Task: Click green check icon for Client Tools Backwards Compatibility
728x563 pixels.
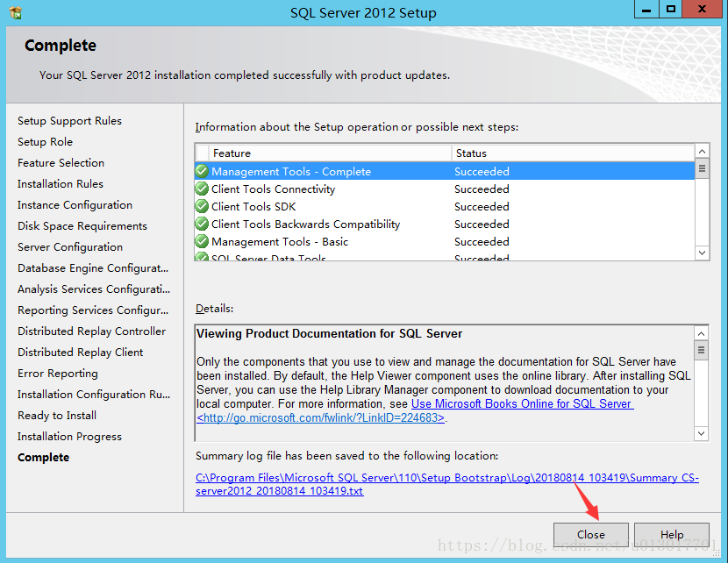Action: click(x=202, y=224)
